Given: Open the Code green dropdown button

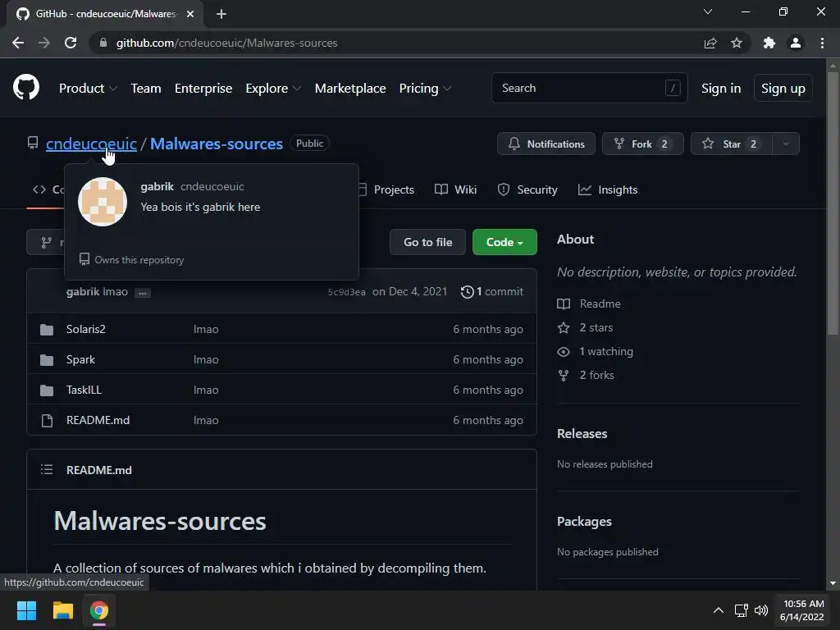Looking at the screenshot, I should pos(504,242).
